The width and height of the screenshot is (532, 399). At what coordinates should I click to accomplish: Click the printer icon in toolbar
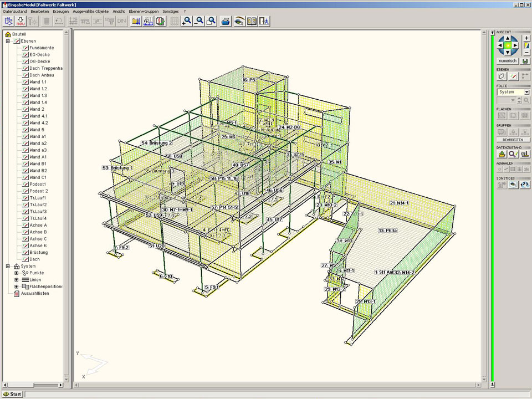coord(226,21)
